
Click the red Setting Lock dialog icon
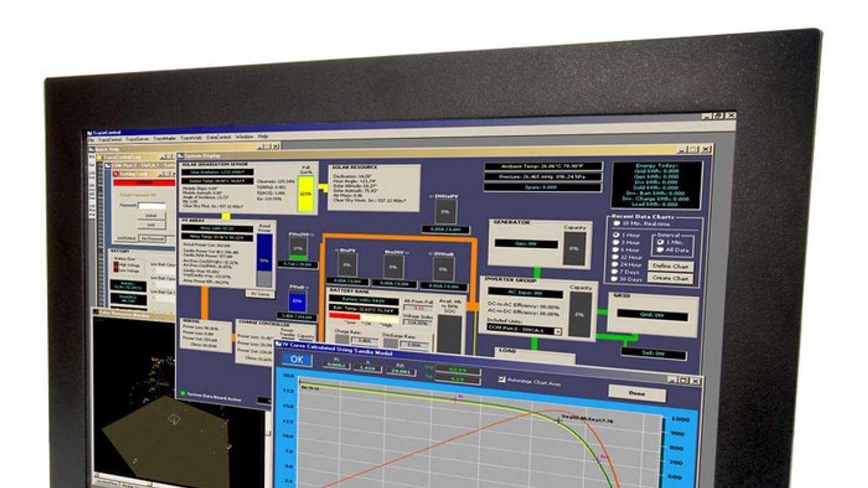tap(116, 174)
